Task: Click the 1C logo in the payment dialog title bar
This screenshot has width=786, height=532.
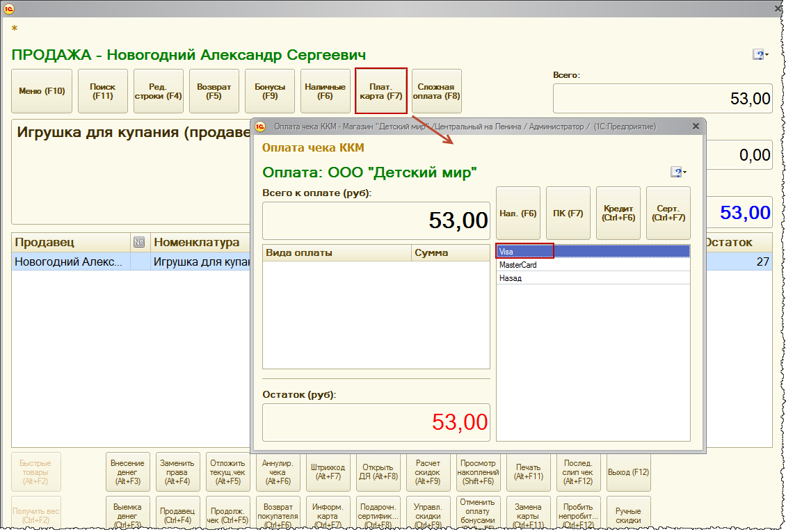Action: click(x=260, y=127)
